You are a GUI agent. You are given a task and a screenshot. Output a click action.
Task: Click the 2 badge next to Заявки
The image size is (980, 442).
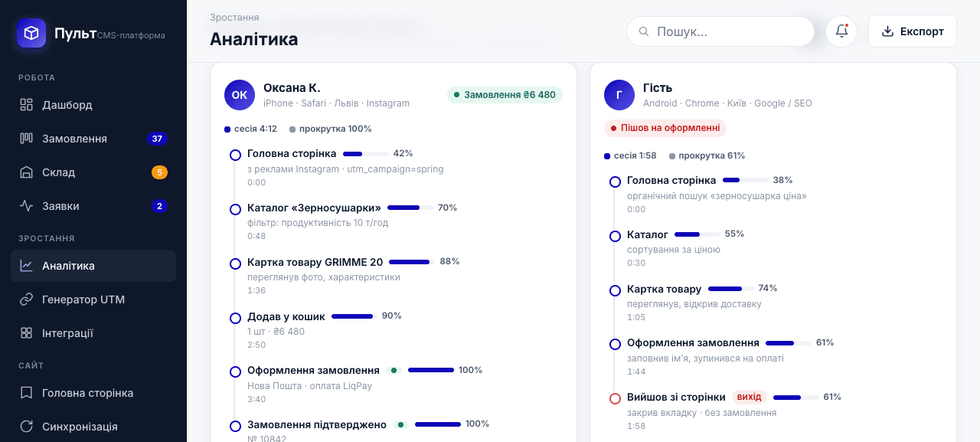159,206
